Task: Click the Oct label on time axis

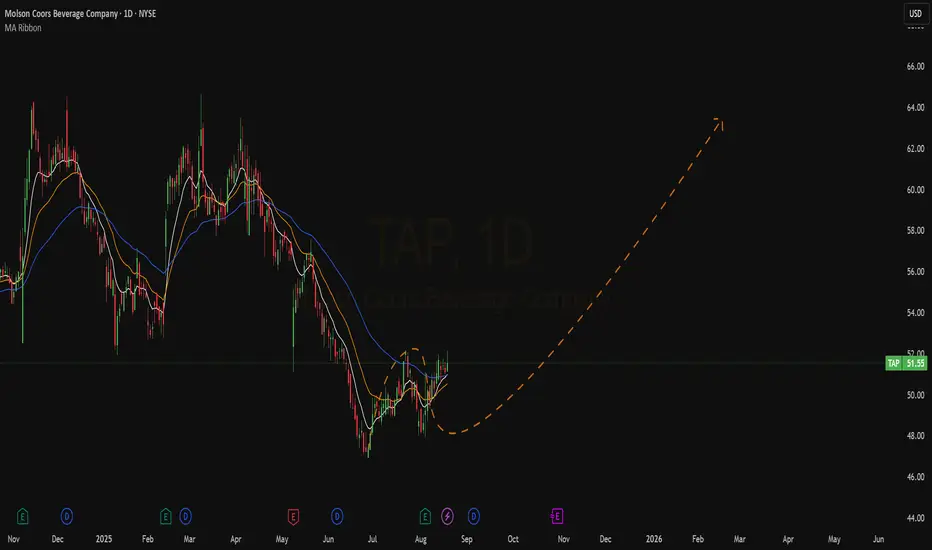Action: point(513,539)
